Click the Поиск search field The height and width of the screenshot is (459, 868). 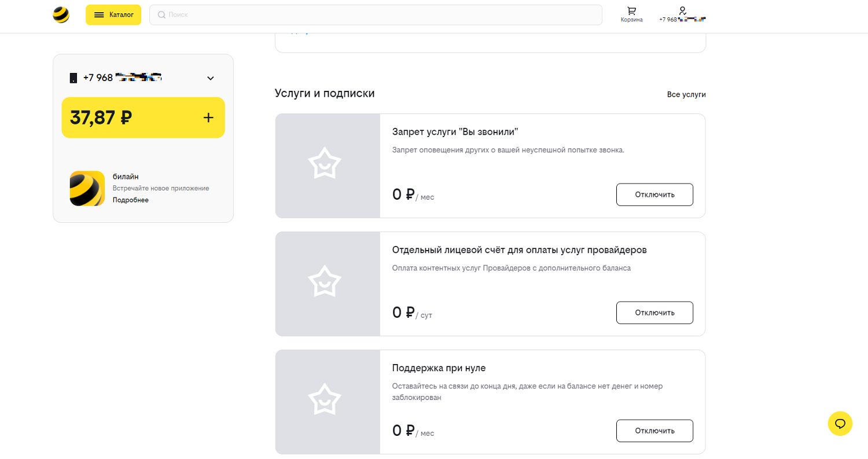(376, 15)
